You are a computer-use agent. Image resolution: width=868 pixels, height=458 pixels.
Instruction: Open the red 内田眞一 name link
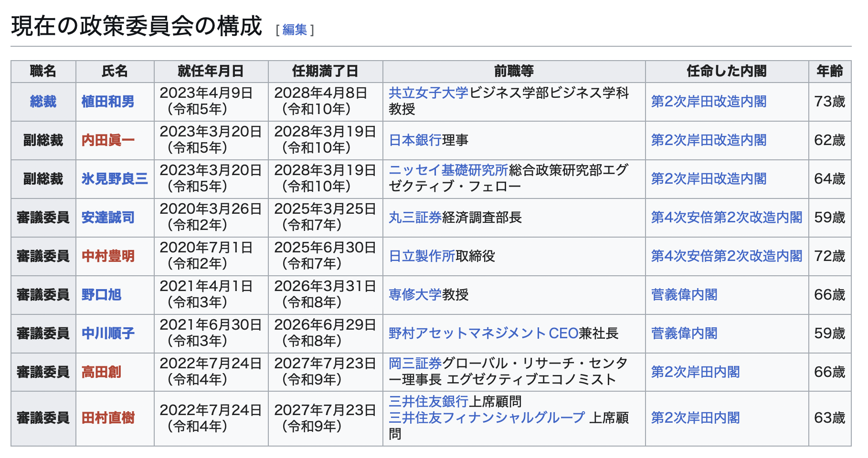108,140
